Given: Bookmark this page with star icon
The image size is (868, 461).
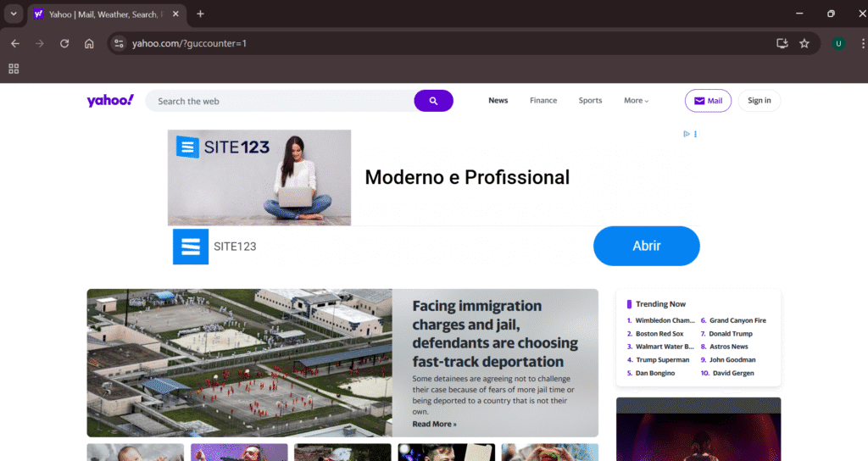Looking at the screenshot, I should coord(804,43).
